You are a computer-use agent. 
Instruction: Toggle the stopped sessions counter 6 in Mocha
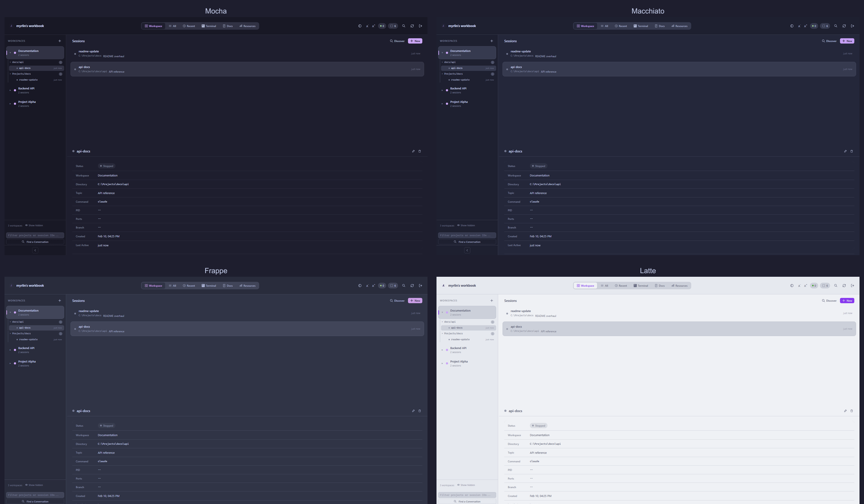pyautogui.click(x=393, y=26)
